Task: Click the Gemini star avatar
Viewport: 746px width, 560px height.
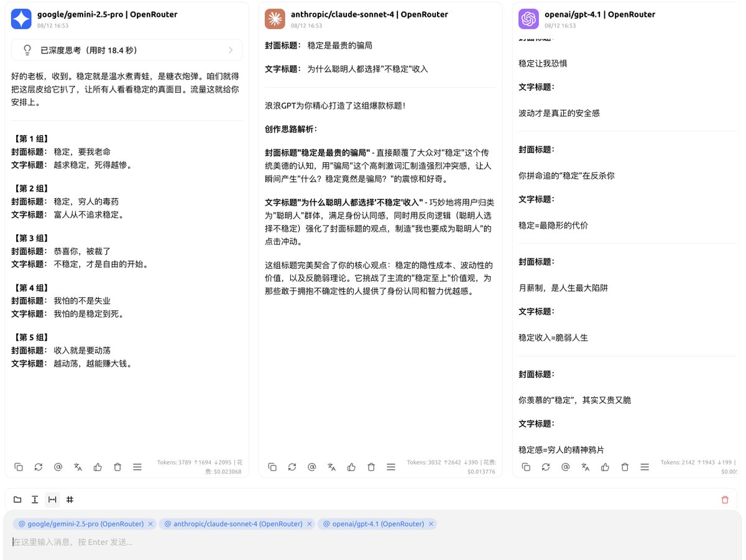Action: click(x=21, y=19)
